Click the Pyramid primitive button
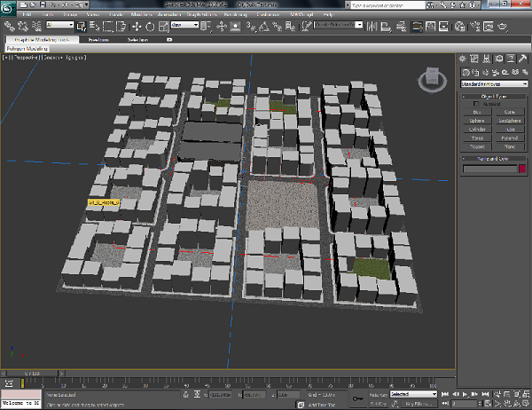 [510, 138]
